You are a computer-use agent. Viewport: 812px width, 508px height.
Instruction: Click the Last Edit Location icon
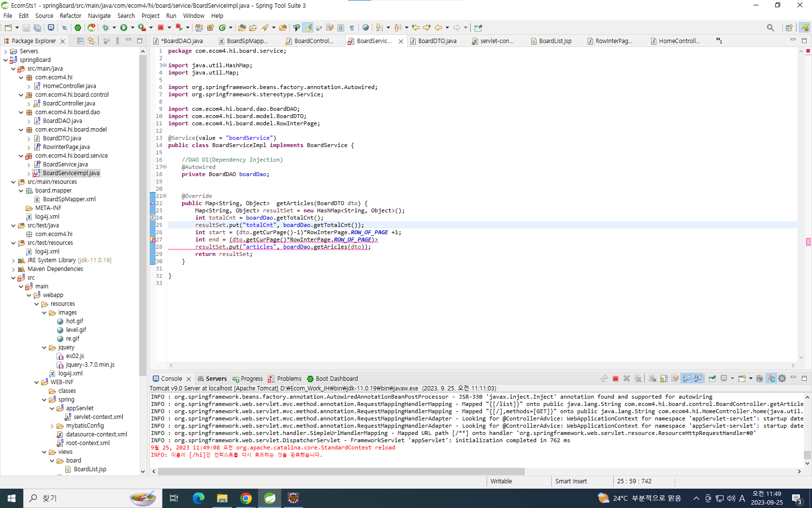(416, 28)
